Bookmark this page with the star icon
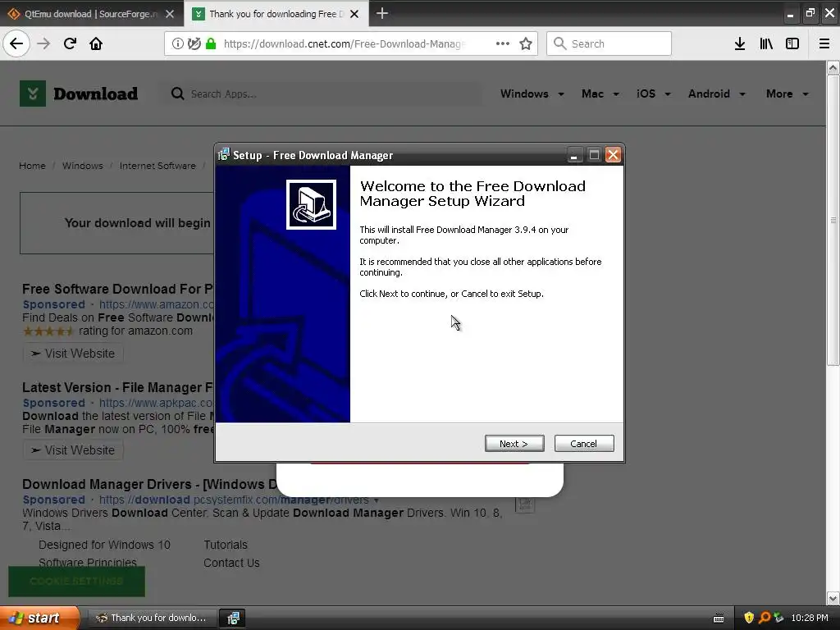 coord(526,43)
